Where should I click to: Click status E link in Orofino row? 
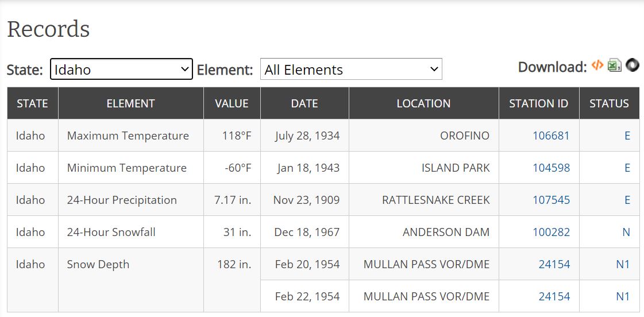point(627,136)
